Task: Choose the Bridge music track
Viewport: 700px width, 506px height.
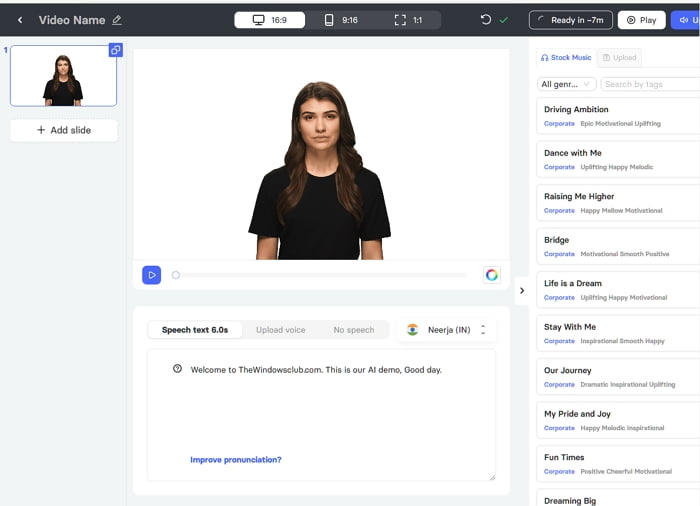Action: [x=618, y=247]
